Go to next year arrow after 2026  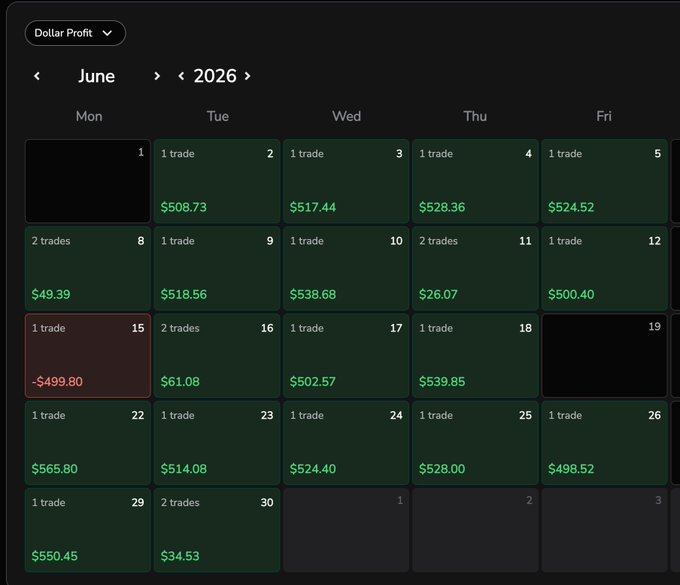[247, 76]
